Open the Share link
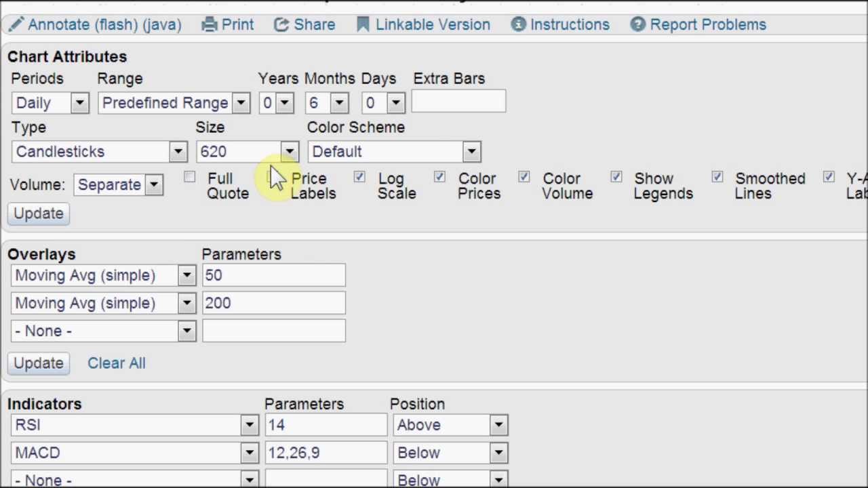The image size is (868, 488). point(315,24)
